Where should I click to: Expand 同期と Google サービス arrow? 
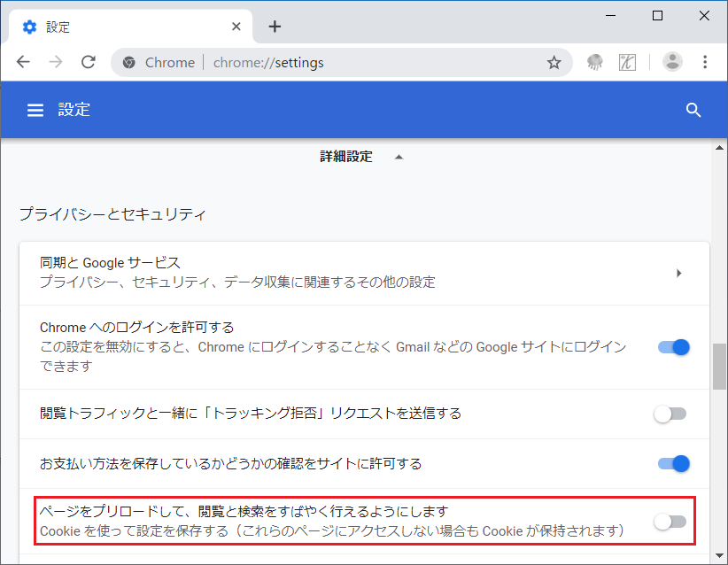[678, 273]
